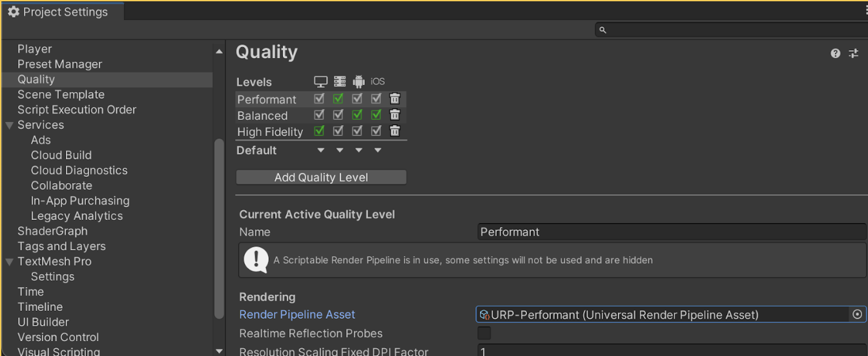Delete the Performant quality level

(x=395, y=99)
